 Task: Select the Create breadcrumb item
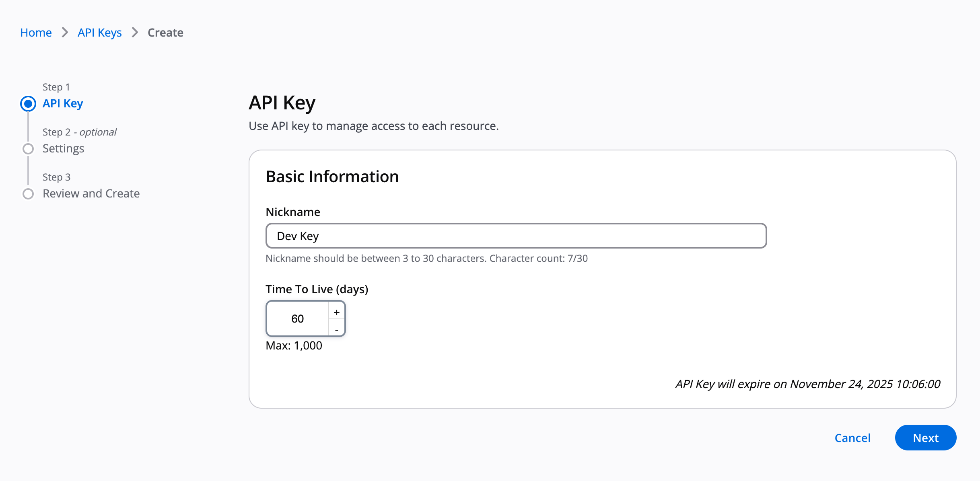point(165,33)
